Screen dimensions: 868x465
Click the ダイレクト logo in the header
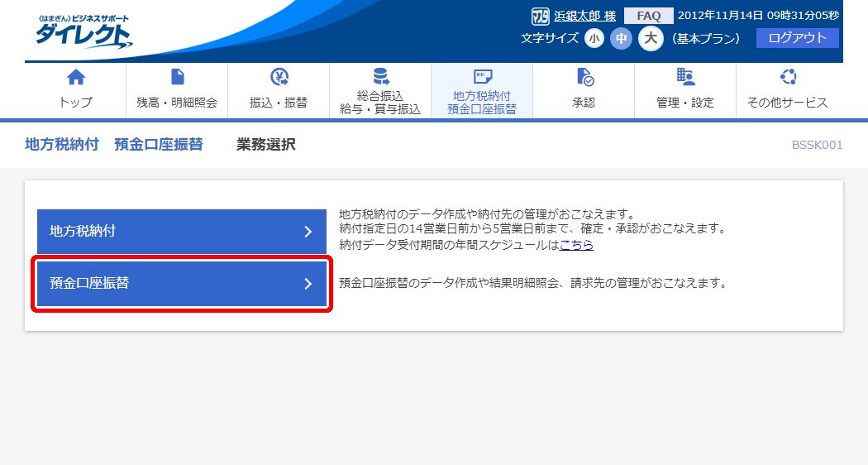click(x=83, y=33)
